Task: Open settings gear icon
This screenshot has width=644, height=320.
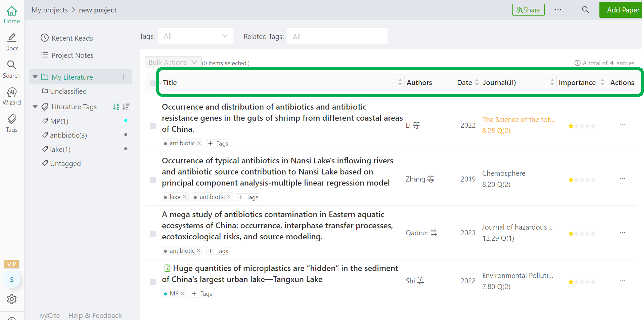Action: point(12,299)
